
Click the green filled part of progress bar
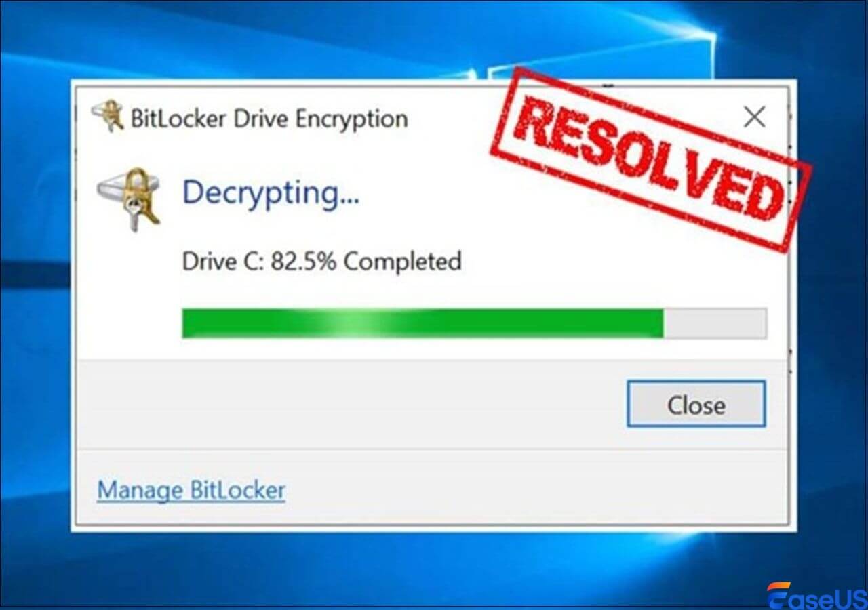[422, 323]
